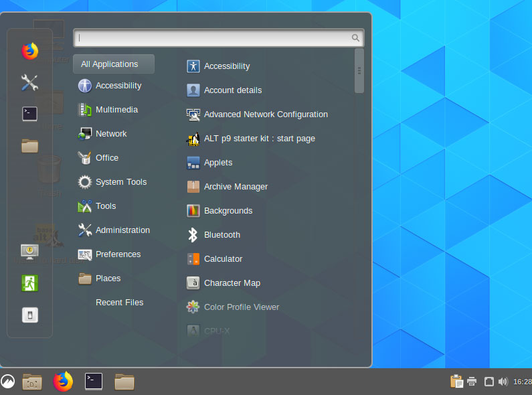Click the window tray square icon
The height and width of the screenshot is (395, 532).
489,382
